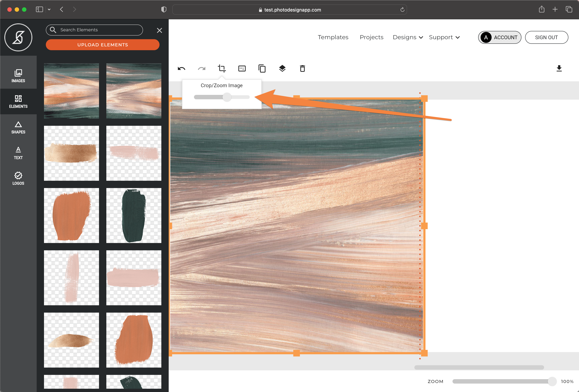
Task: Go to Templates page
Action: [333, 37]
